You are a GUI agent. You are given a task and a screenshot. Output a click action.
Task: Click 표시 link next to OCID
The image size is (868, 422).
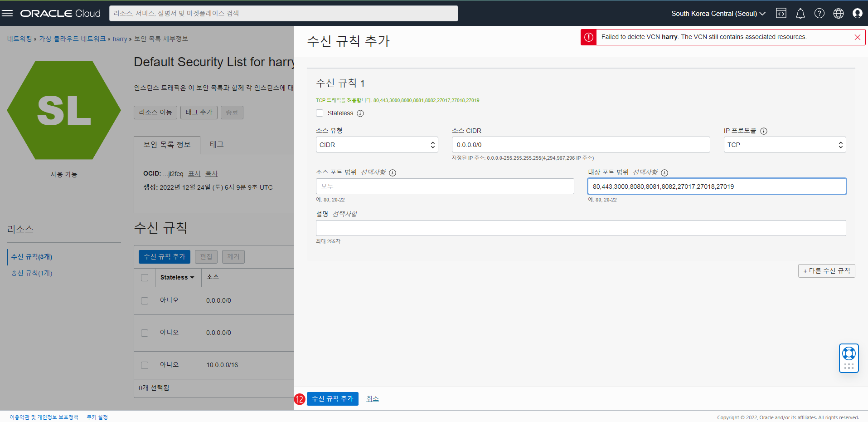[x=194, y=174]
